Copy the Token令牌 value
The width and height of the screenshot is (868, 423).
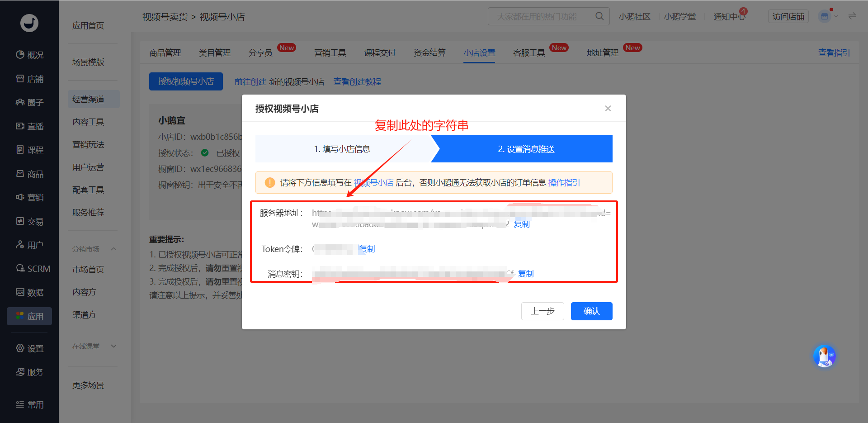(367, 249)
